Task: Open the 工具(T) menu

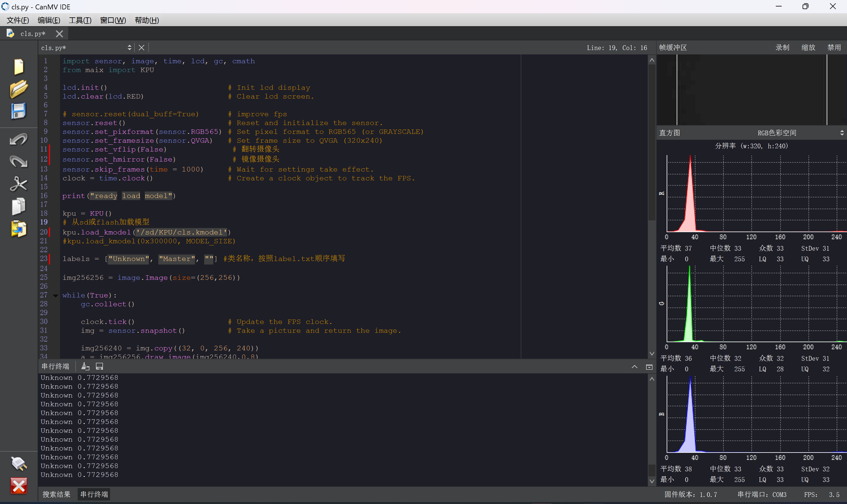Action: coord(80,20)
